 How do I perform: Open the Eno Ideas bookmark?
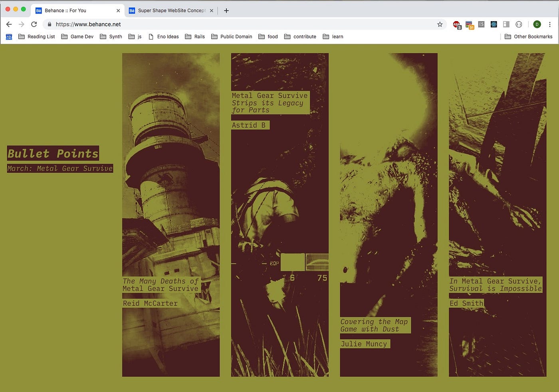163,37
